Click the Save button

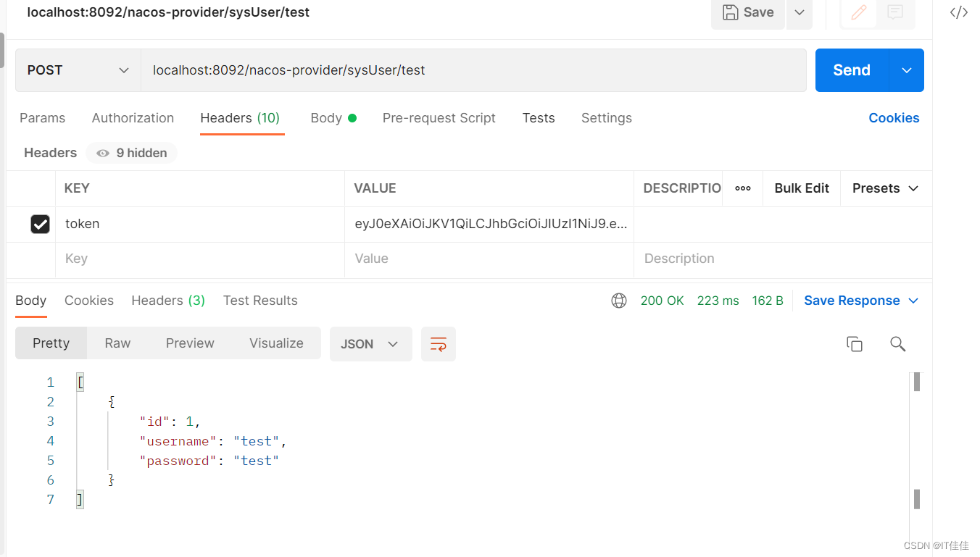[748, 12]
